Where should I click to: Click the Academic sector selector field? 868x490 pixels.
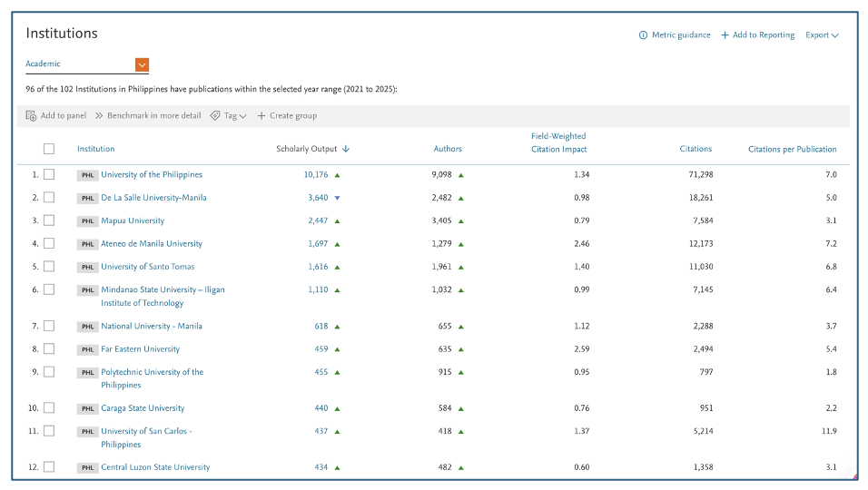pyautogui.click(x=87, y=64)
